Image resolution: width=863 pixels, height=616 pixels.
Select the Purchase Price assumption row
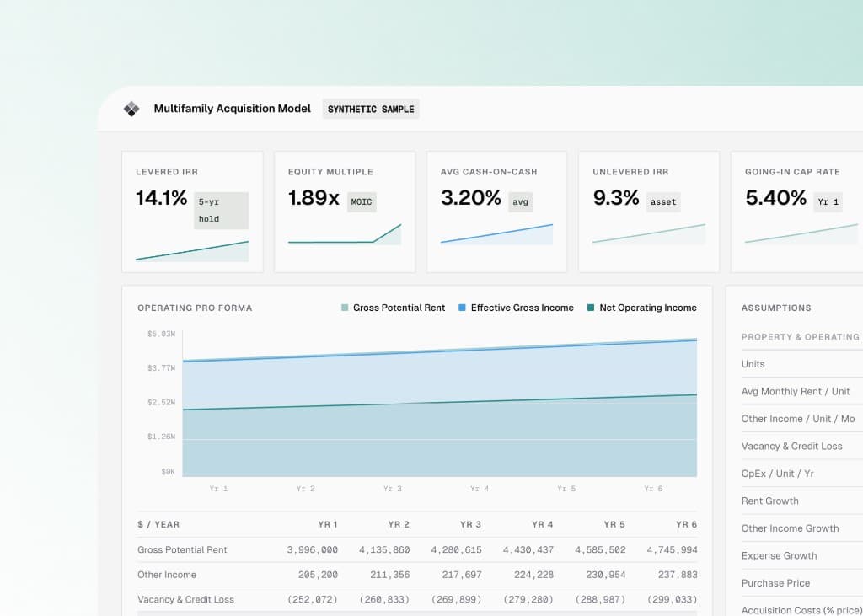[x=802, y=583]
